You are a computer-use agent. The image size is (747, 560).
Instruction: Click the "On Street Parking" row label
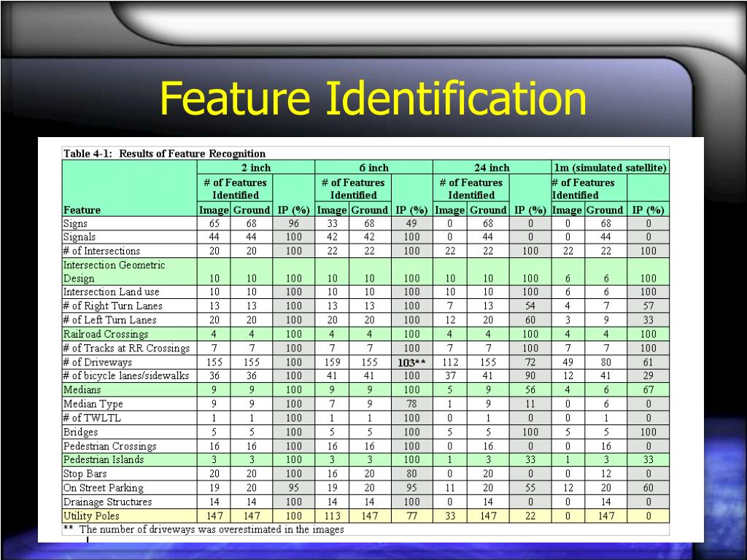click(104, 488)
